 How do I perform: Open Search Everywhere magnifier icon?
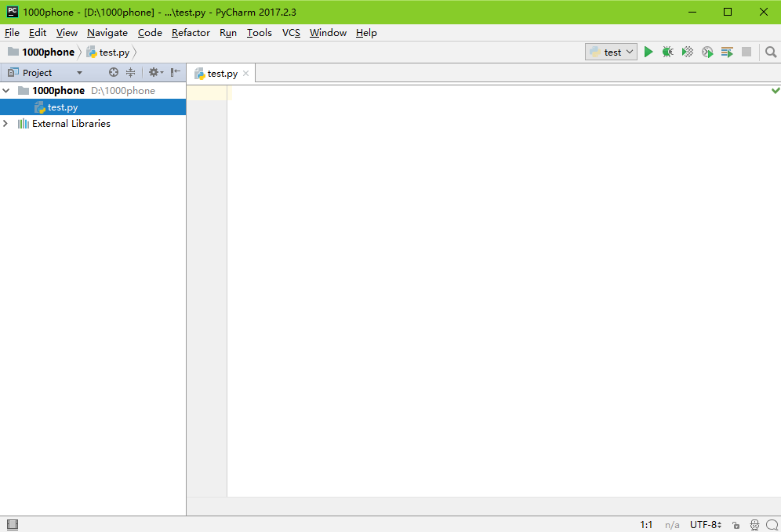pyautogui.click(x=771, y=52)
